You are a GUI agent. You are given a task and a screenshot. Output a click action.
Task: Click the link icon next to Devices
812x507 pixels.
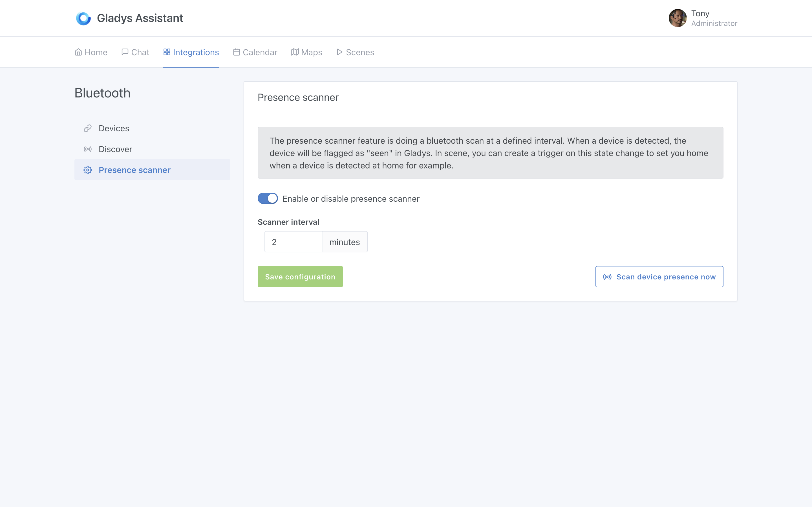tap(88, 128)
